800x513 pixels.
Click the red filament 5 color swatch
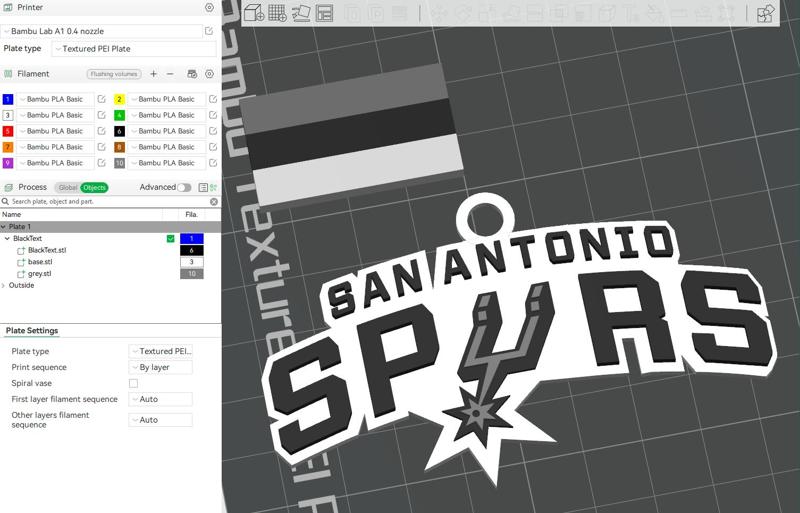click(8, 131)
